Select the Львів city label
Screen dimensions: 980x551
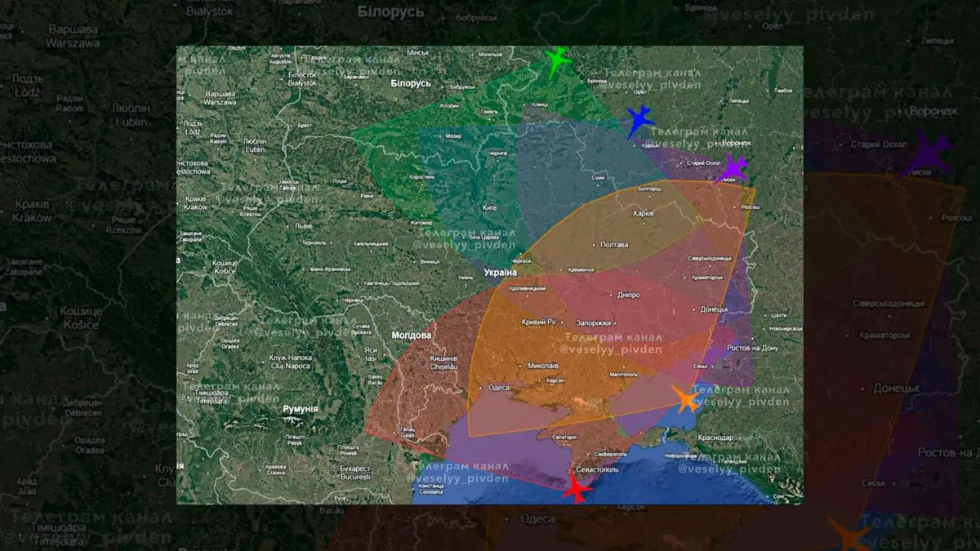tap(304, 225)
